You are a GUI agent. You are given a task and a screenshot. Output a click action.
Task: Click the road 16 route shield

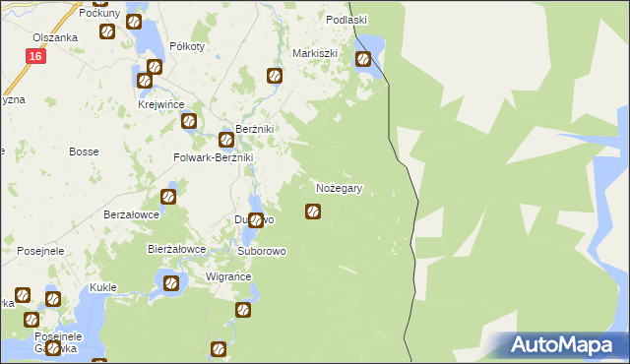(x=35, y=56)
